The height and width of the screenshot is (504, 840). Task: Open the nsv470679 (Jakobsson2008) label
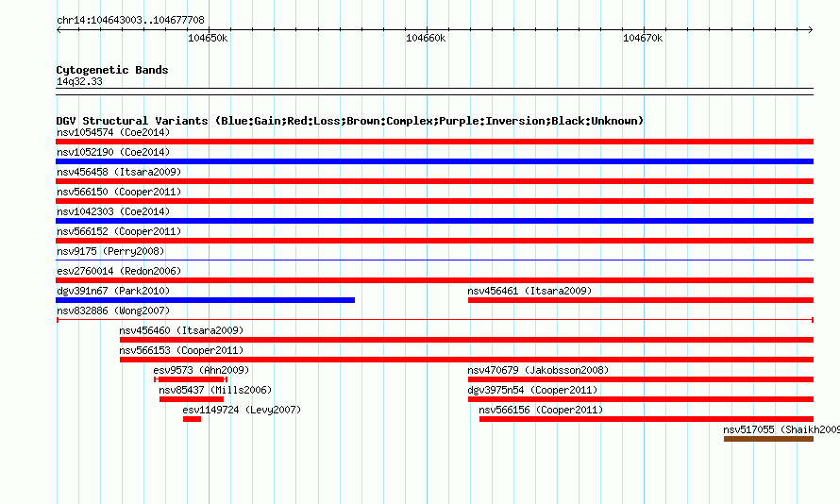(538, 370)
